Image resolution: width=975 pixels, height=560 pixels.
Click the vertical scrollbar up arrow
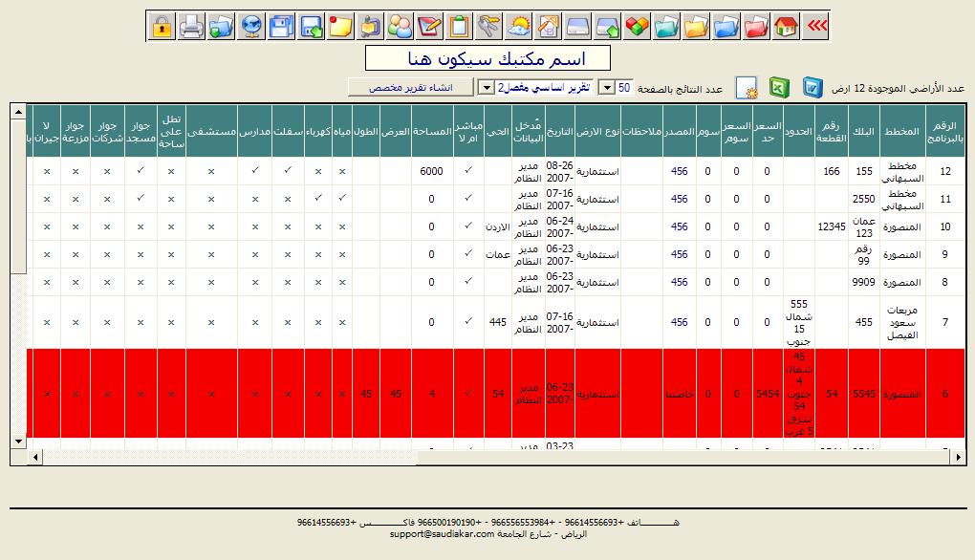coord(18,112)
